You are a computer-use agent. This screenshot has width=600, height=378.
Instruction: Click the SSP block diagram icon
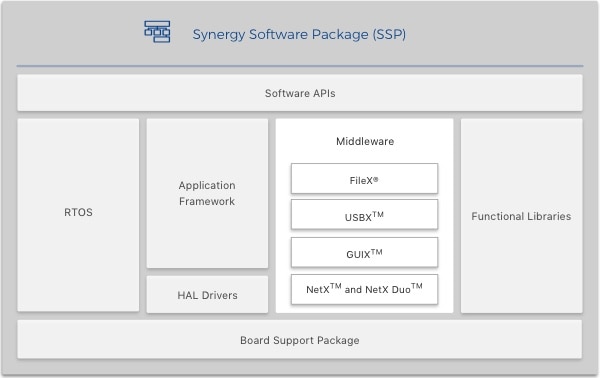coord(157,32)
